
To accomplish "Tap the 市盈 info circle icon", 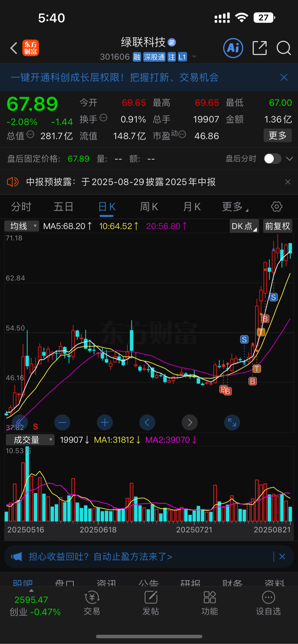I will [x=182, y=134].
